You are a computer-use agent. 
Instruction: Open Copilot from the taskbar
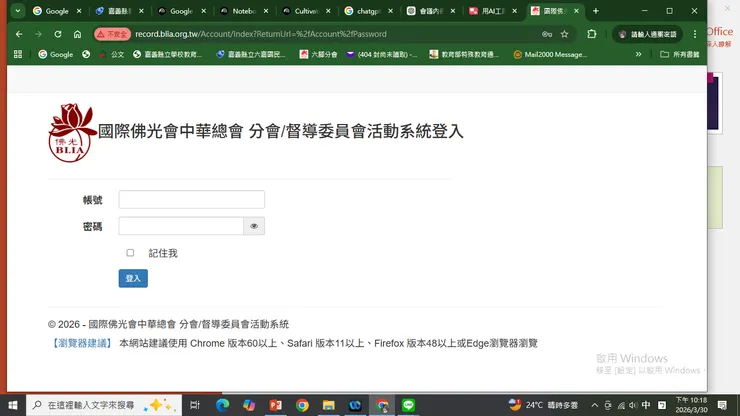tap(249, 405)
